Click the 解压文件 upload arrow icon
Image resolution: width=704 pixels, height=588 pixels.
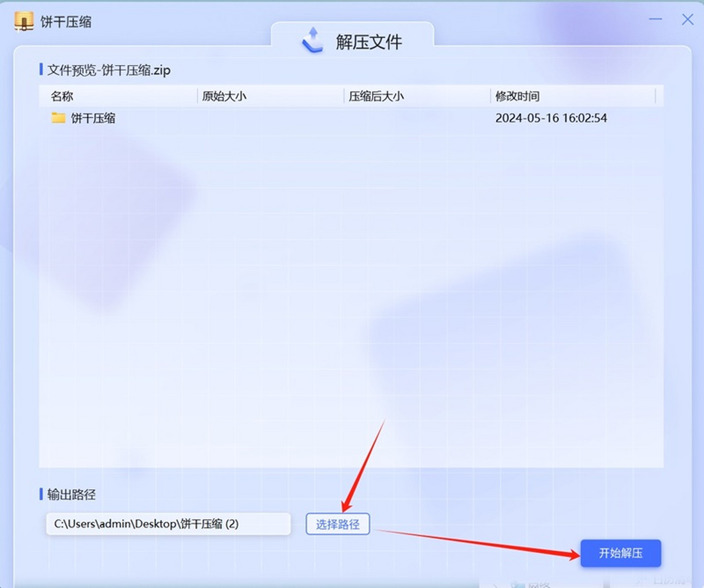312,40
